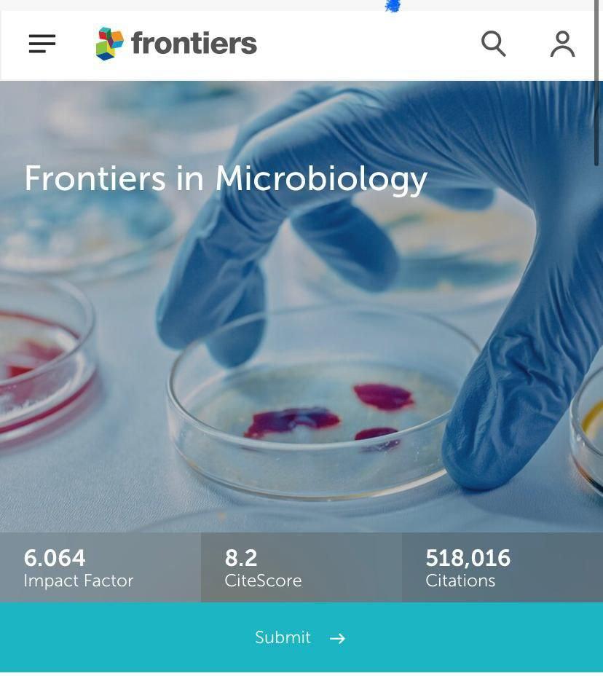Screen dimensions: 603x700
Task: Click the colorful Frontiers cube logo
Action: (109, 44)
